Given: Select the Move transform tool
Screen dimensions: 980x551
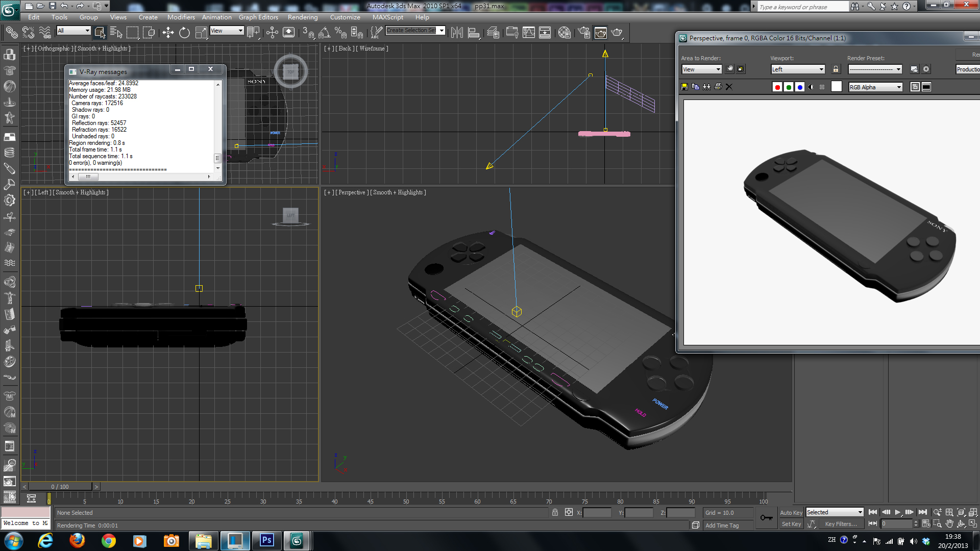Looking at the screenshot, I should click(x=168, y=33).
